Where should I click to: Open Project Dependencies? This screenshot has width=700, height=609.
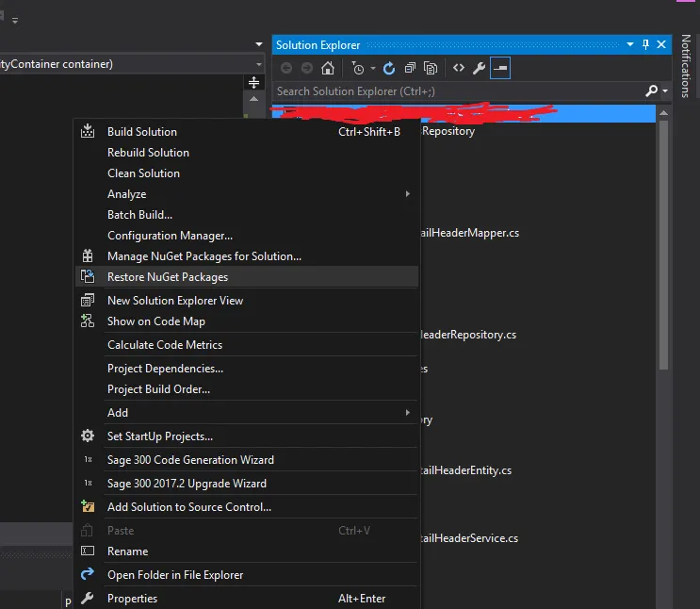247,369
